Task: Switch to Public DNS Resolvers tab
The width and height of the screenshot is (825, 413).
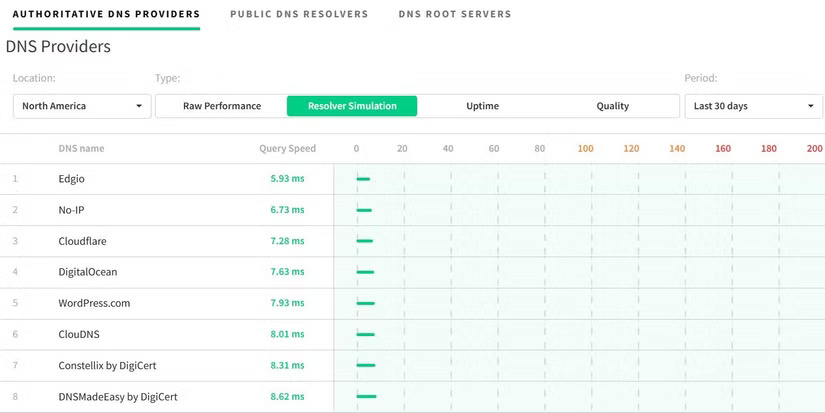Action: (x=299, y=14)
